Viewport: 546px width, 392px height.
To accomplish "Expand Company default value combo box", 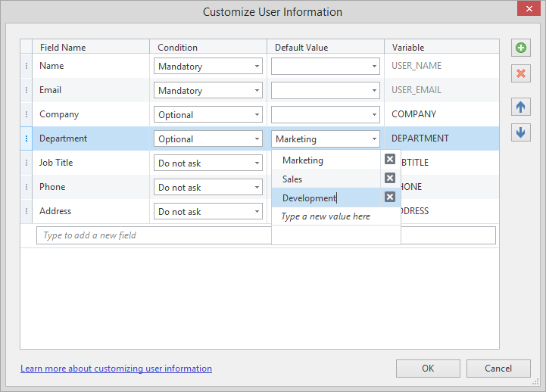I will tap(325, 114).
